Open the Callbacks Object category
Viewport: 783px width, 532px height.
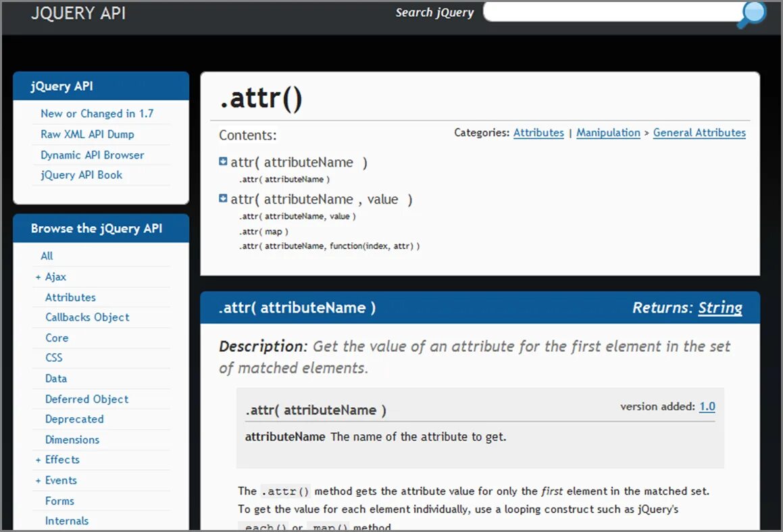pos(87,317)
